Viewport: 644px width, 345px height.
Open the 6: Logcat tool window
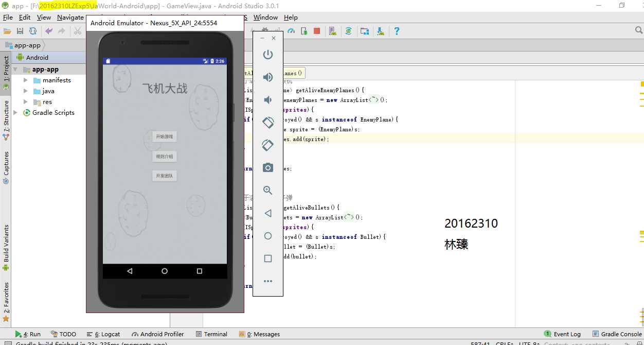click(x=103, y=334)
